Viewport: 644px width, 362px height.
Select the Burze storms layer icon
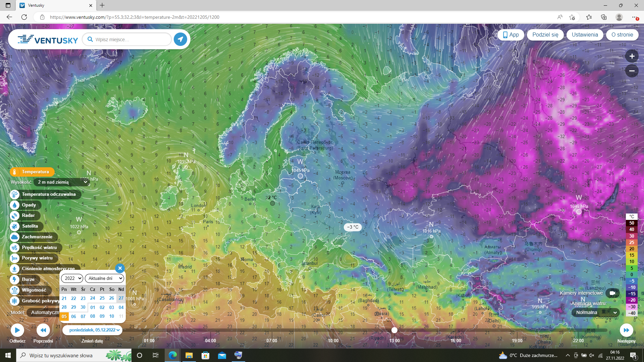pyautogui.click(x=14, y=279)
